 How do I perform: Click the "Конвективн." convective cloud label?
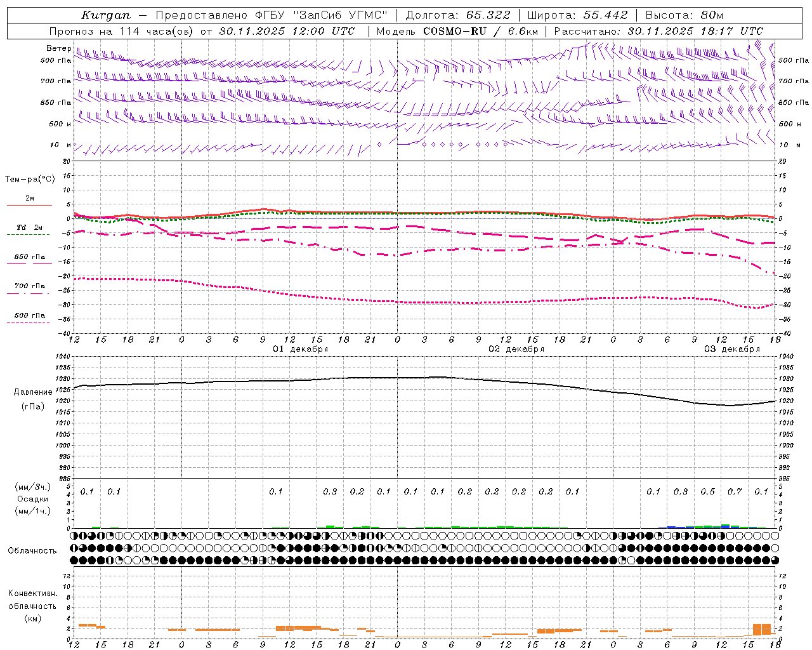coord(32,594)
